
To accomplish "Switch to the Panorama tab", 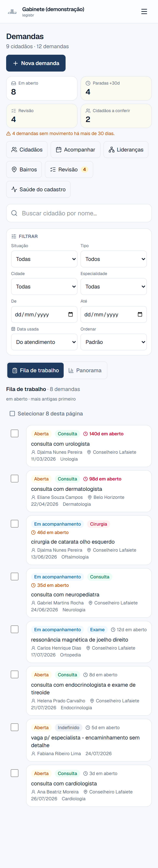I will pyautogui.click(x=85, y=370).
